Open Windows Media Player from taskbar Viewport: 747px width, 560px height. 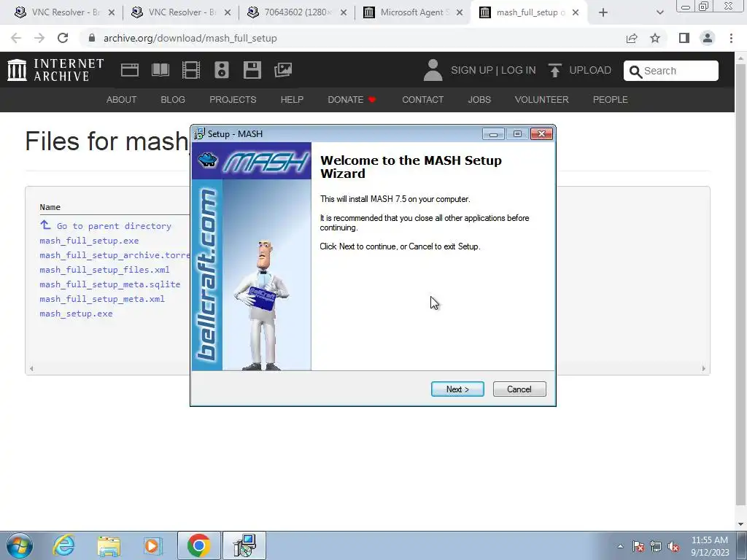pyautogui.click(x=153, y=545)
